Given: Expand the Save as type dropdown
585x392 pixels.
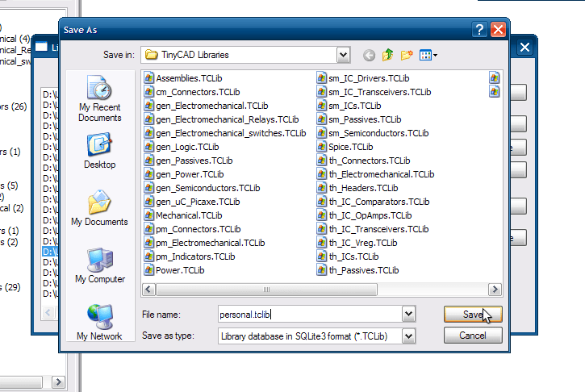Looking at the screenshot, I should 408,336.
